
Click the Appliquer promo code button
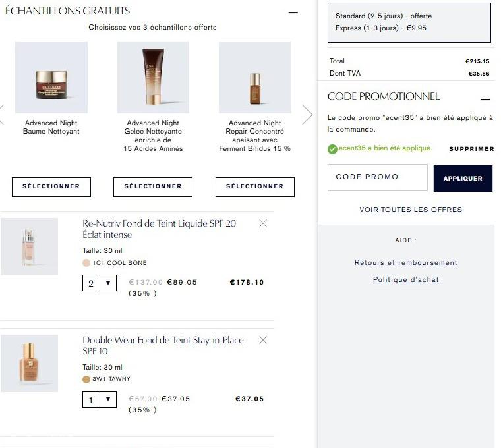pos(463,179)
